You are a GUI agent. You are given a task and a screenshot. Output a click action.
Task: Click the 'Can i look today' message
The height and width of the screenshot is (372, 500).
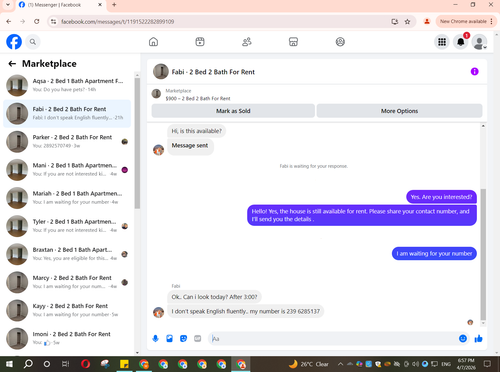(x=214, y=297)
